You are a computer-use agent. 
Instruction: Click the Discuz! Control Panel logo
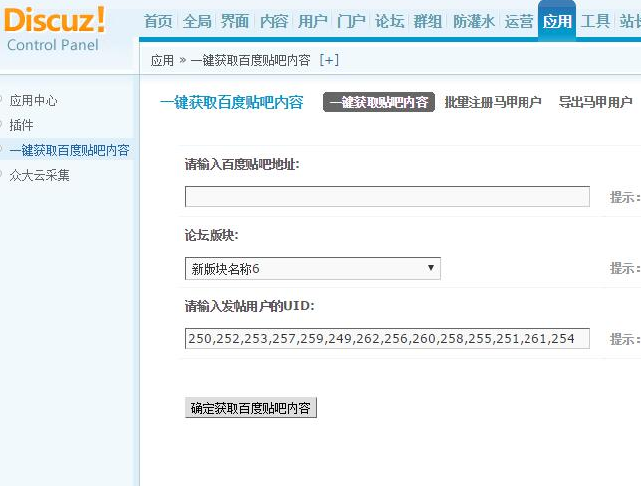click(x=54, y=29)
